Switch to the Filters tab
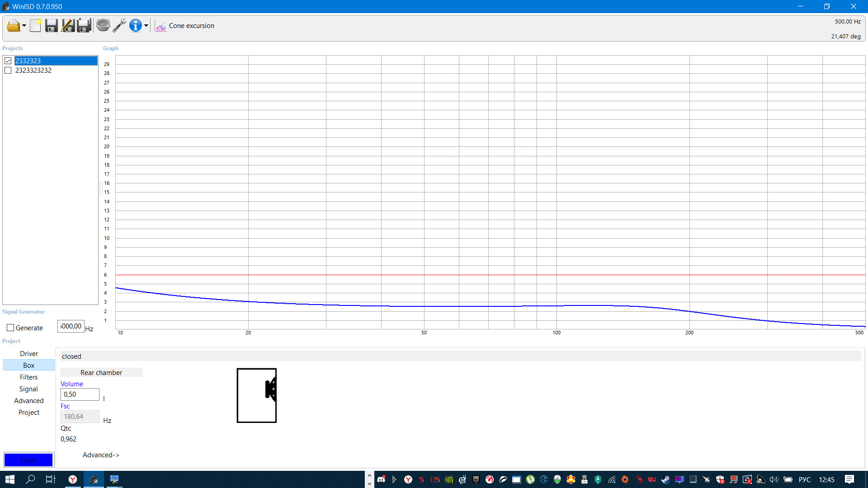The image size is (868, 488). click(29, 377)
